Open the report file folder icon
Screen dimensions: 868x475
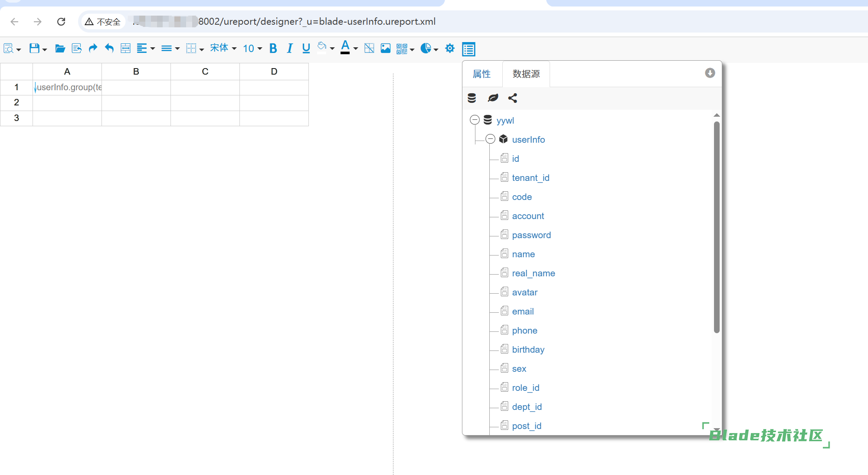[x=60, y=48]
